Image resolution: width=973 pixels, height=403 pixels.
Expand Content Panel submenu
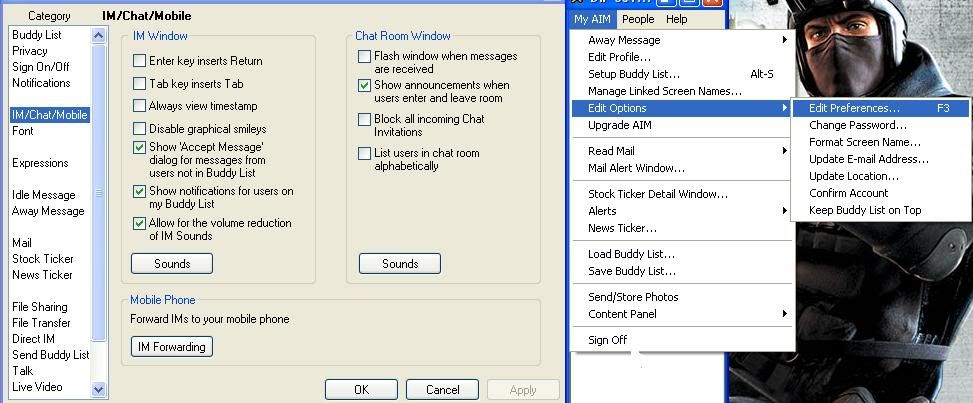click(x=683, y=314)
